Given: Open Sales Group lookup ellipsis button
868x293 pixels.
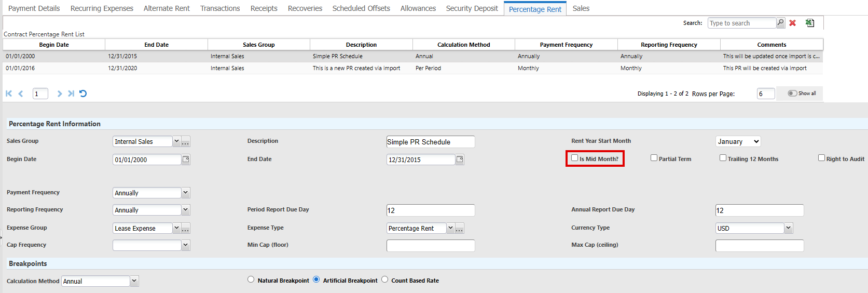Looking at the screenshot, I should (186, 142).
